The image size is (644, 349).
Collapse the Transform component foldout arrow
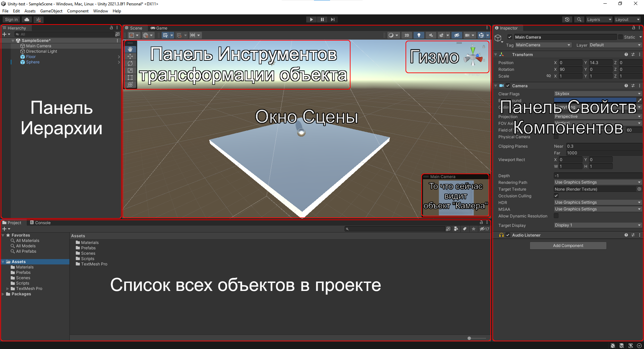pyautogui.click(x=496, y=54)
